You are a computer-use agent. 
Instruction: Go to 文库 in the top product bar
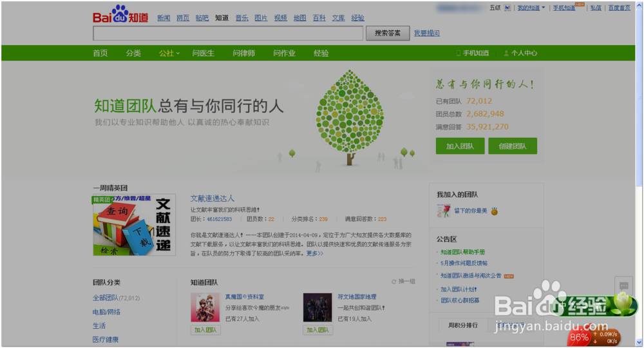coord(339,17)
